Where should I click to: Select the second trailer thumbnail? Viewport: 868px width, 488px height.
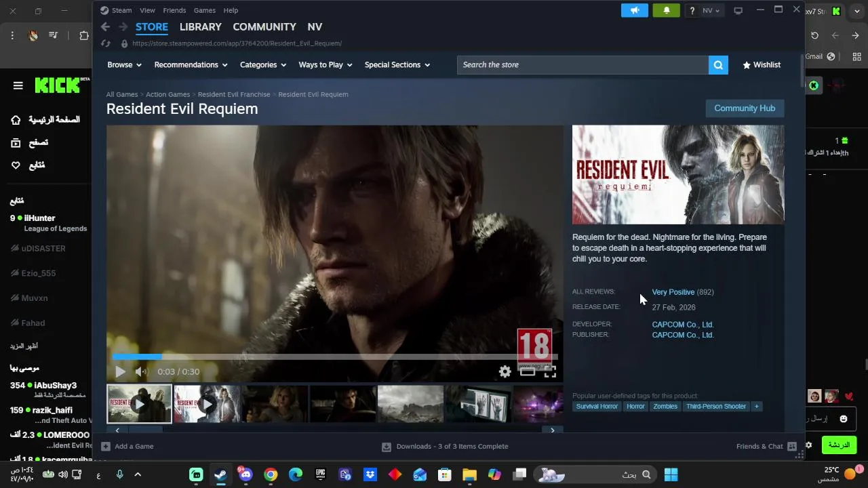[x=207, y=404]
